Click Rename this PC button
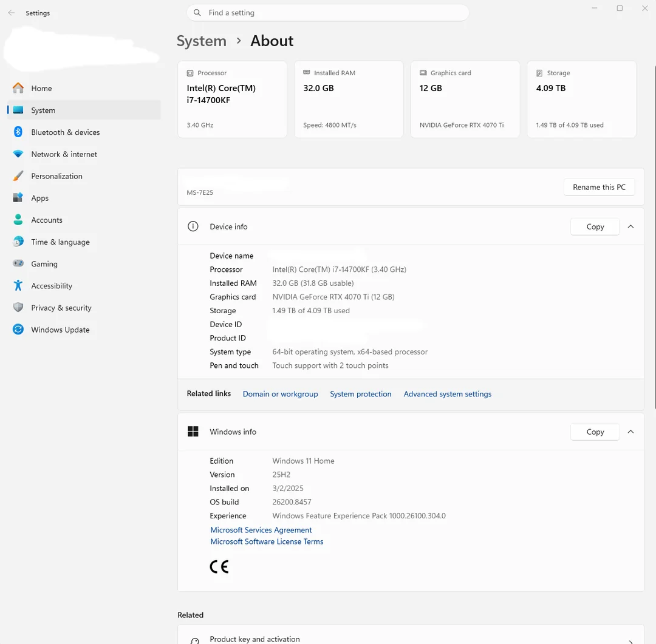656x644 pixels. pyautogui.click(x=599, y=187)
